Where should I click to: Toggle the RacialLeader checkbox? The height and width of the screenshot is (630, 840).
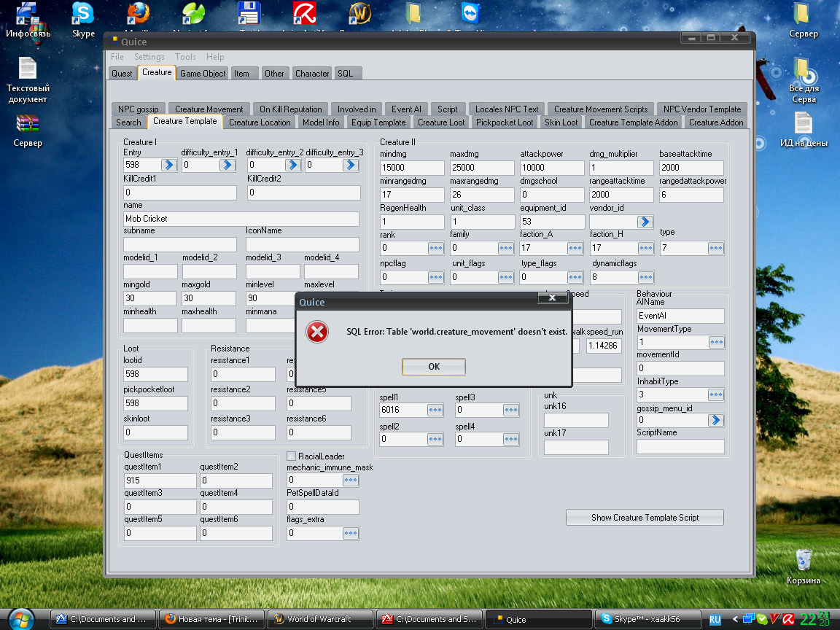[x=292, y=456]
